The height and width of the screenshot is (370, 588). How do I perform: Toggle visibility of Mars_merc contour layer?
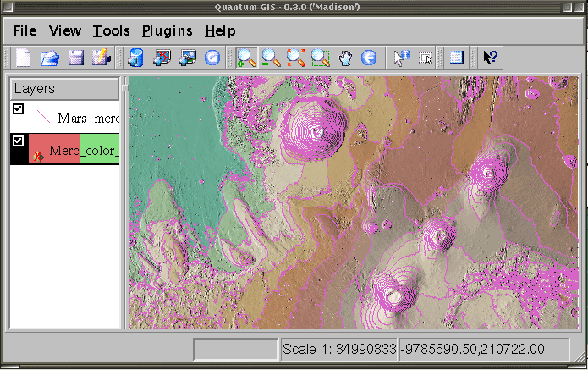tap(18, 108)
